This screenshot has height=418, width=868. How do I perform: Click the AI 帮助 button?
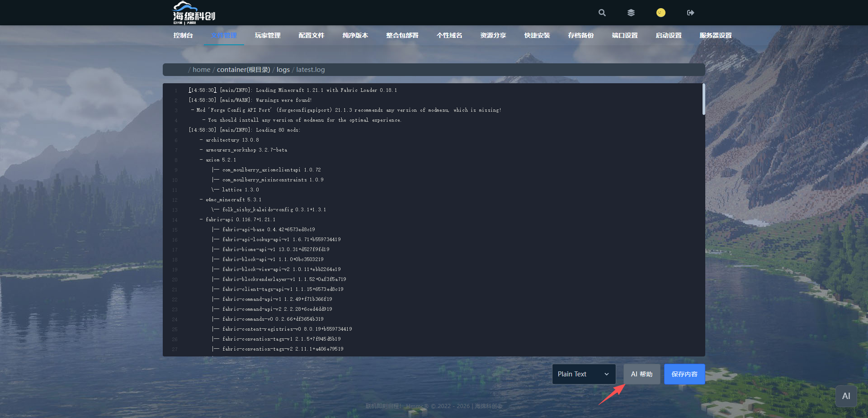(x=642, y=374)
